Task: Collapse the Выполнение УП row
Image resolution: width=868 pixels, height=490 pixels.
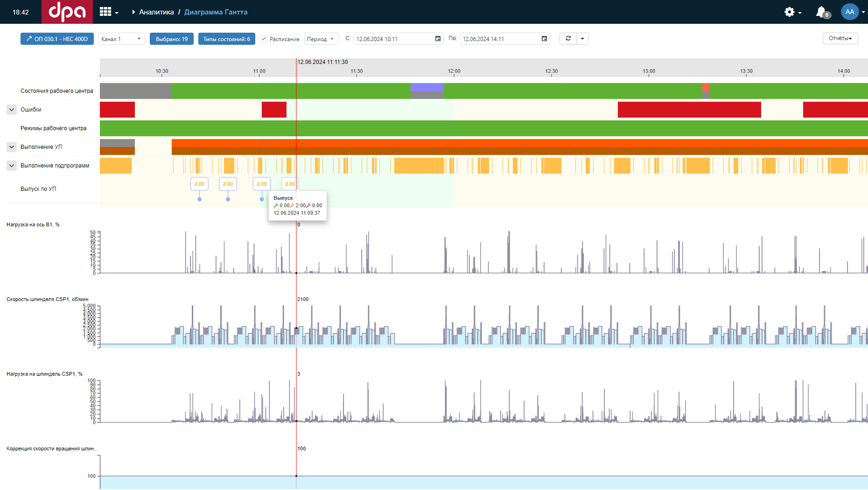Action: (12, 147)
